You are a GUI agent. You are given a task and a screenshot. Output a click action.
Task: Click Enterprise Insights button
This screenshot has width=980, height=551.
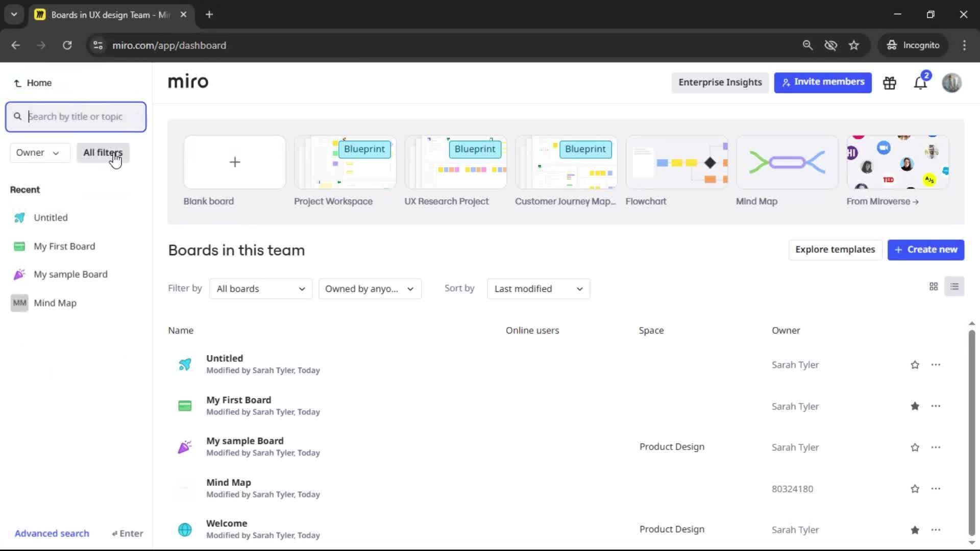click(720, 82)
